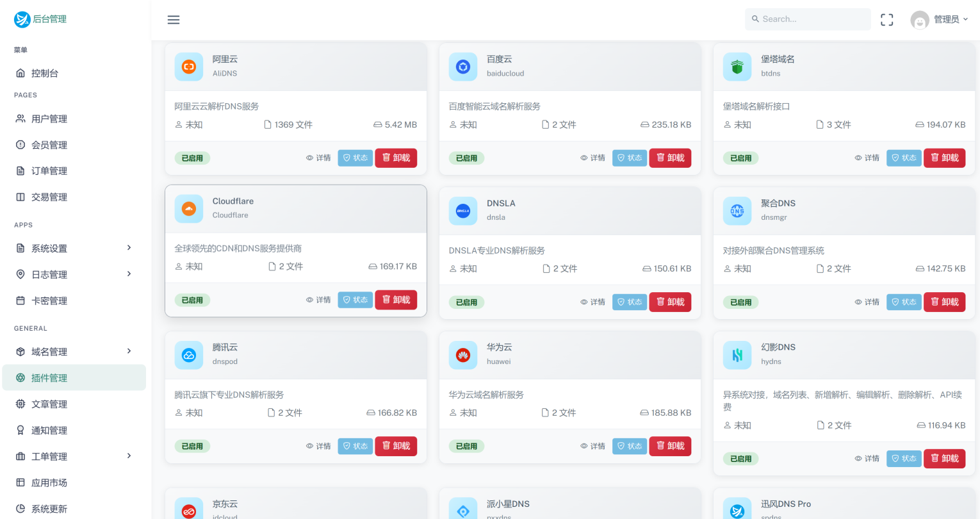
Task: Toggle the 状态 of the 聚合DNS plugin
Action: click(903, 302)
